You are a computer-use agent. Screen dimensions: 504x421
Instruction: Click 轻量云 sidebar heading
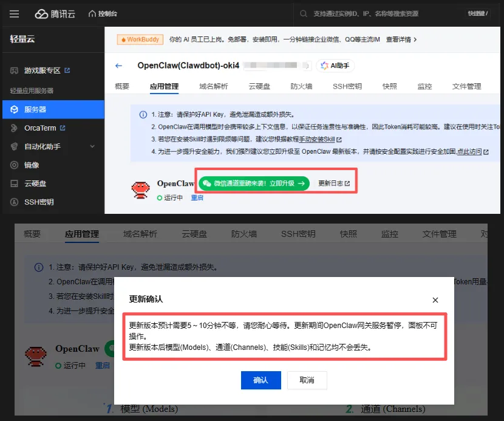22,39
